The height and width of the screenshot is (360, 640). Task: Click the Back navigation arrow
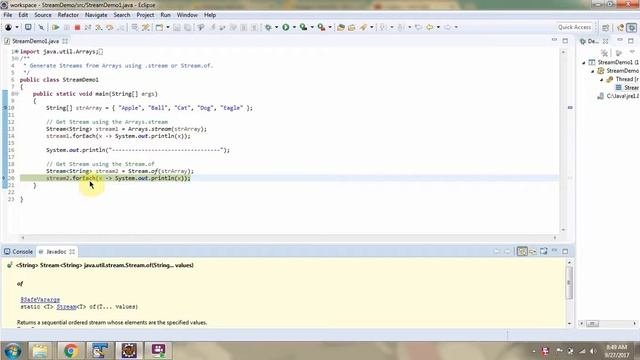[x=429, y=27]
